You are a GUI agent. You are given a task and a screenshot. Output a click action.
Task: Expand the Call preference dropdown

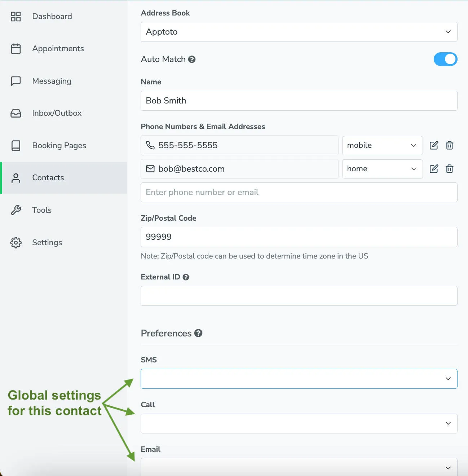[x=299, y=423]
